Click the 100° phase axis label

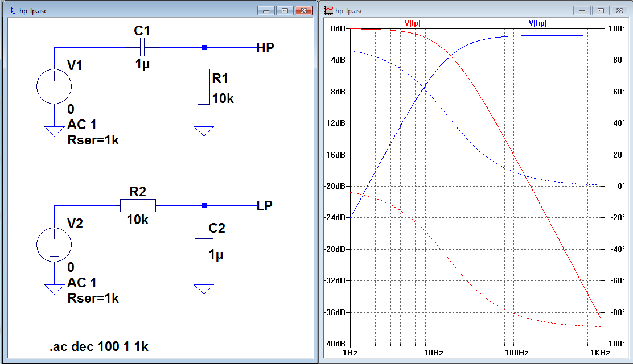pos(617,28)
